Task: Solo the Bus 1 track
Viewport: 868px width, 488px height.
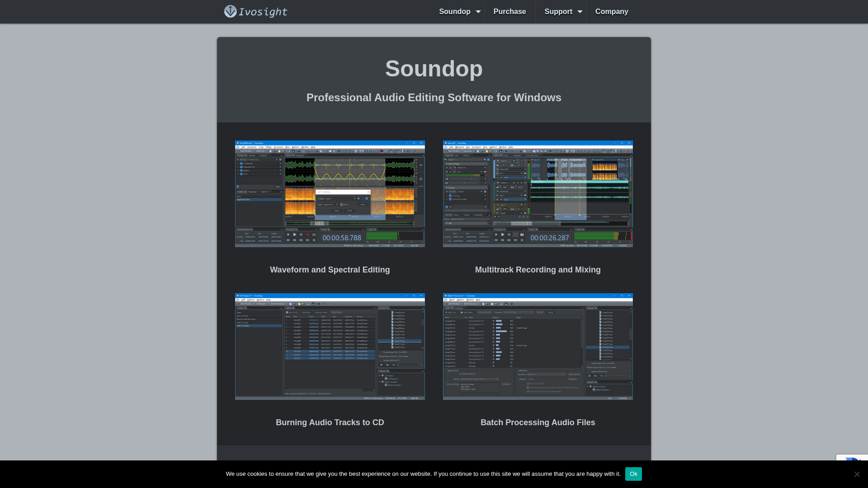Action: [525, 205]
